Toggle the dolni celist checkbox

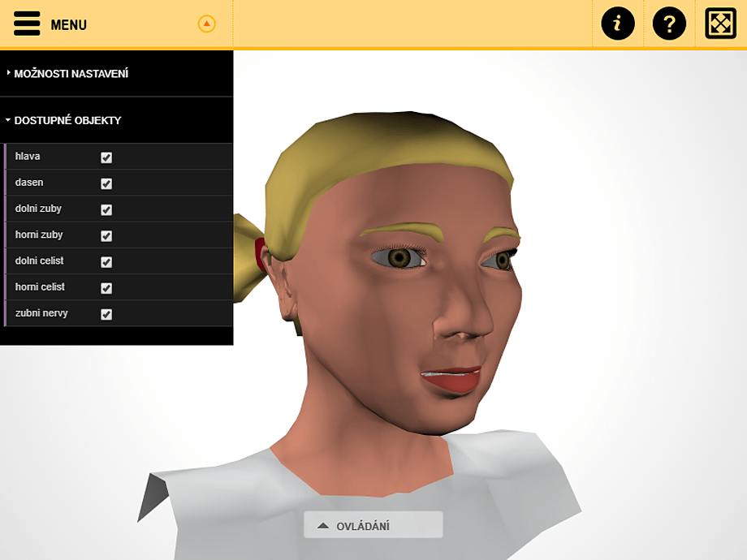106,261
